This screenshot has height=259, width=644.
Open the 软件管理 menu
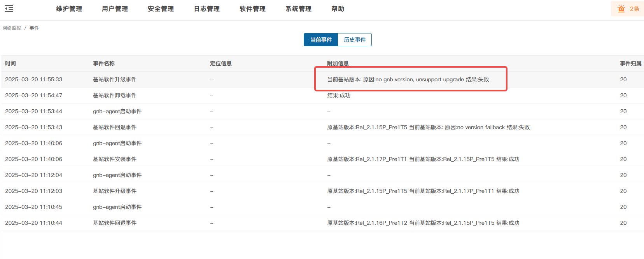pyautogui.click(x=252, y=9)
